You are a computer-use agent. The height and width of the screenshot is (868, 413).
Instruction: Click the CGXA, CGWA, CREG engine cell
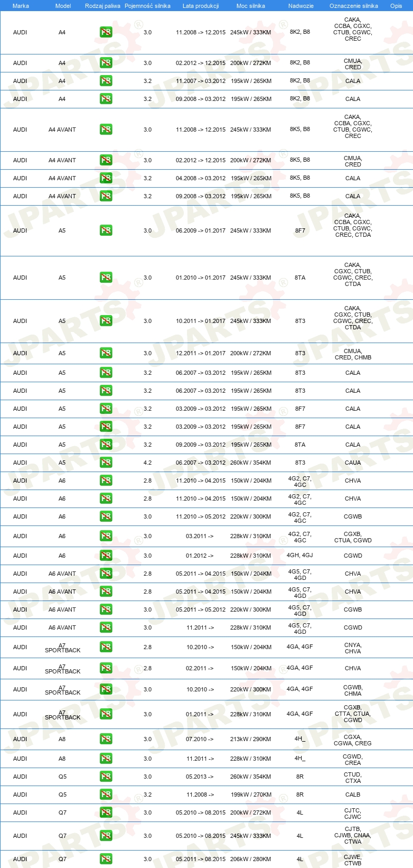coord(353,740)
